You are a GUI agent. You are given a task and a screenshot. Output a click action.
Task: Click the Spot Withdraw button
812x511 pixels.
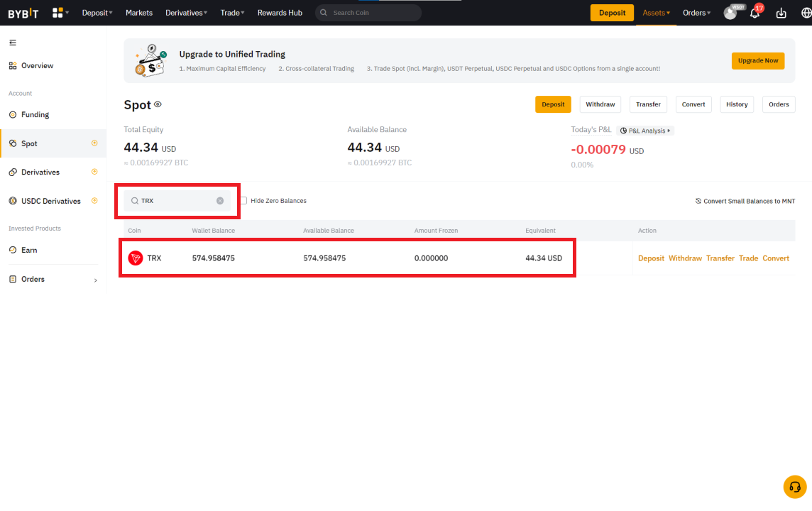pos(600,104)
